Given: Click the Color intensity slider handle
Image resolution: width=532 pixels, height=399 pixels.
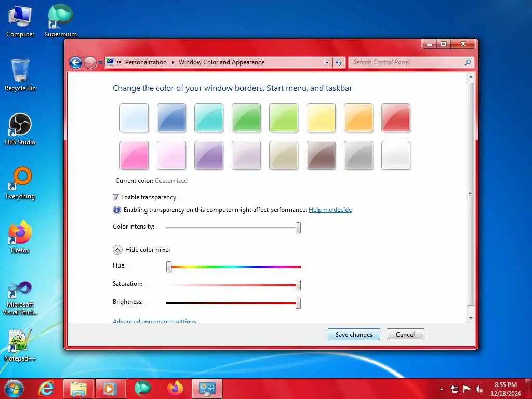Looking at the screenshot, I should pos(298,228).
